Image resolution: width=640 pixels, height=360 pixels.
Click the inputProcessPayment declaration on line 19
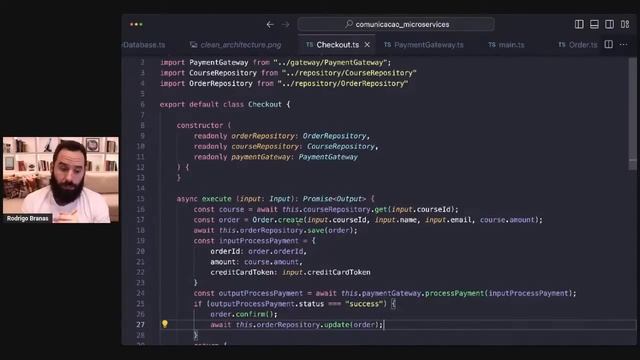pos(259,241)
